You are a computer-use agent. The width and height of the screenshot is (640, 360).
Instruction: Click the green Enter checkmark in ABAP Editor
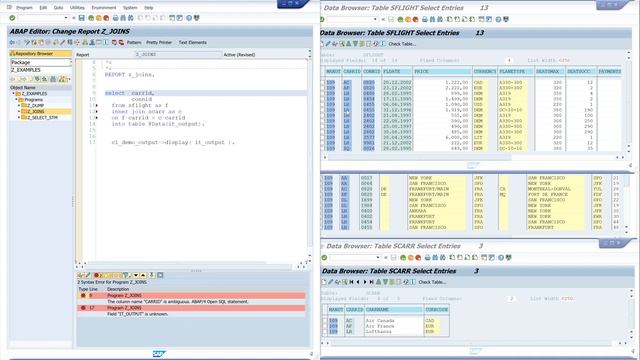[x=12, y=18]
